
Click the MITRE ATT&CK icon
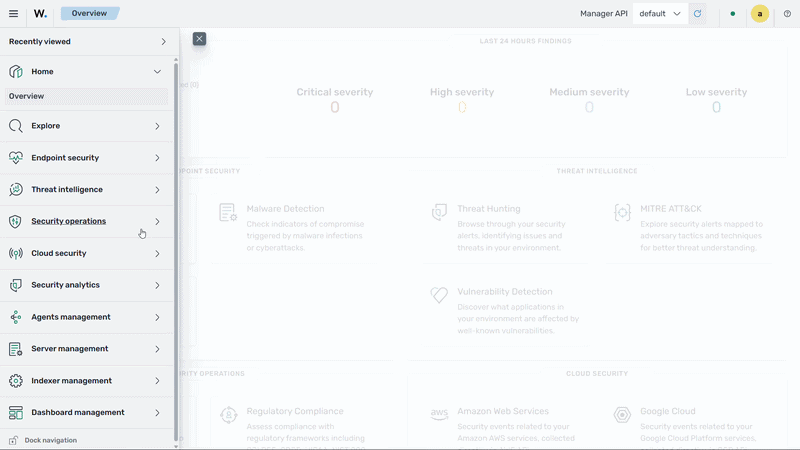click(622, 212)
